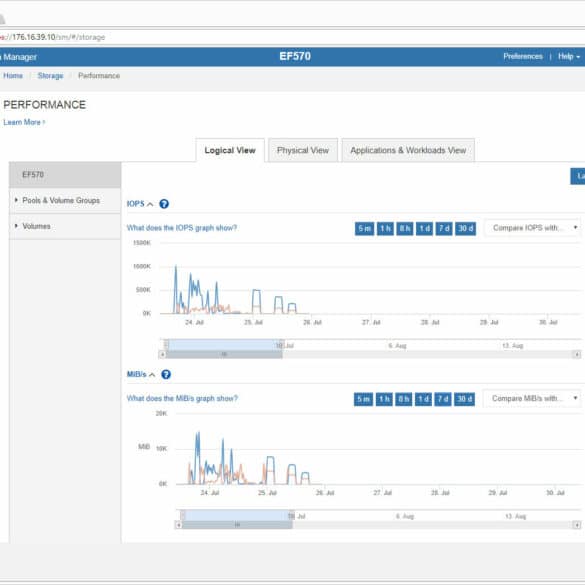585x585 pixels.
Task: Open IOPS help question-mark icon
Action: pyautogui.click(x=164, y=204)
